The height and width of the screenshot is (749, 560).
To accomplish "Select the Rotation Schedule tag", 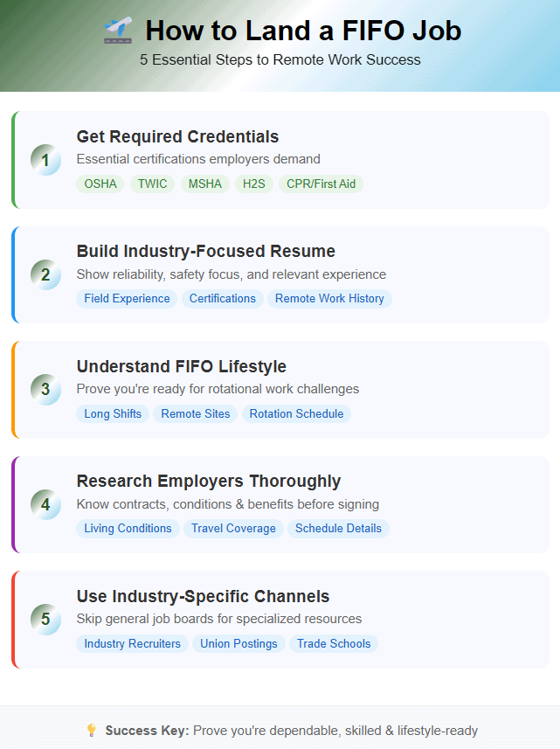I will click(x=296, y=413).
